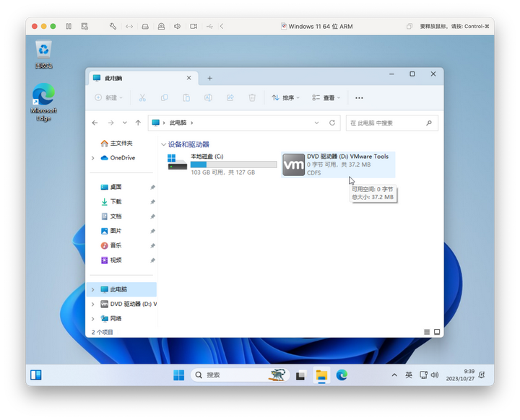Open the 新建 dropdown menu
Viewport: 520px width, 420px height.
pyautogui.click(x=109, y=98)
